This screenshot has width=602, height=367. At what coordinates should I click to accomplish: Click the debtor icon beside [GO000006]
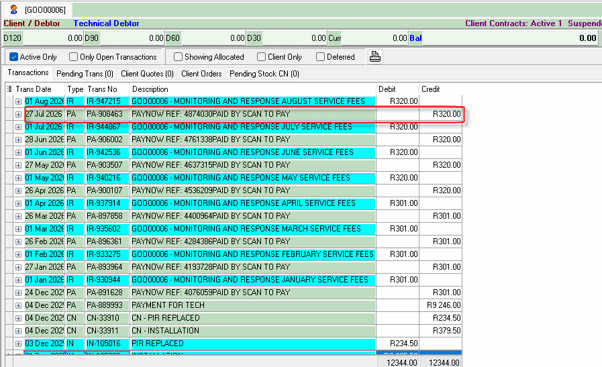point(13,9)
